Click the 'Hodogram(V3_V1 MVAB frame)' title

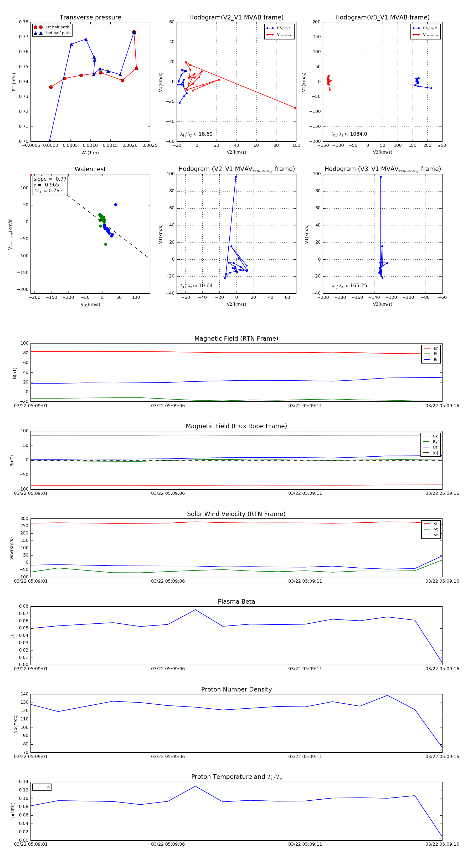(x=382, y=18)
